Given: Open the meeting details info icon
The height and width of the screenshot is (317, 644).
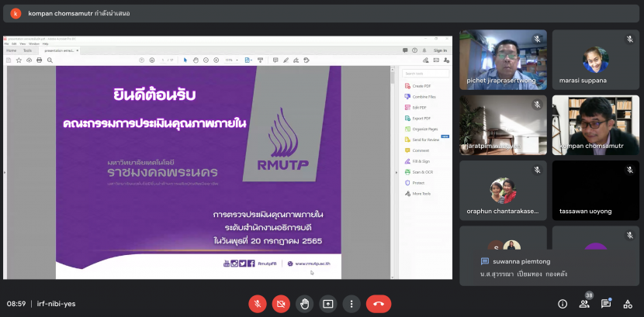Looking at the screenshot, I should tap(563, 304).
